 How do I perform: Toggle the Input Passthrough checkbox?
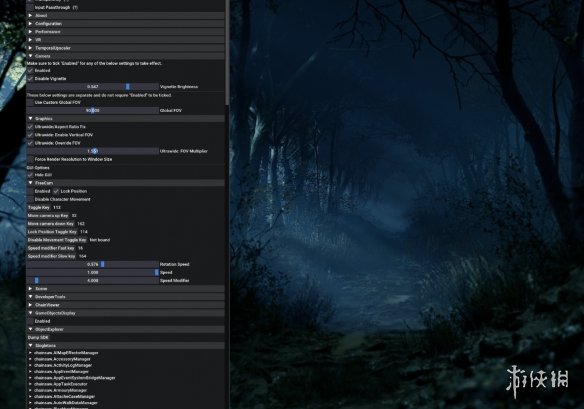point(30,7)
